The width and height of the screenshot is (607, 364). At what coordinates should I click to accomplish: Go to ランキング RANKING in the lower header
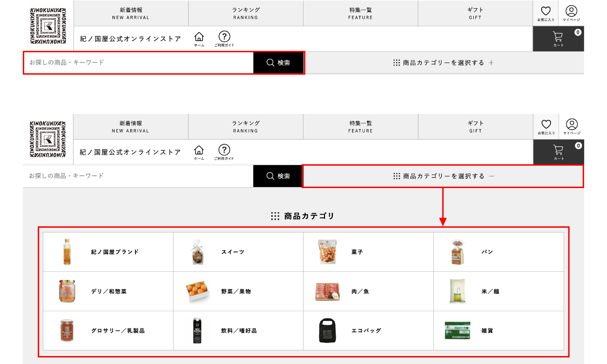pos(246,126)
